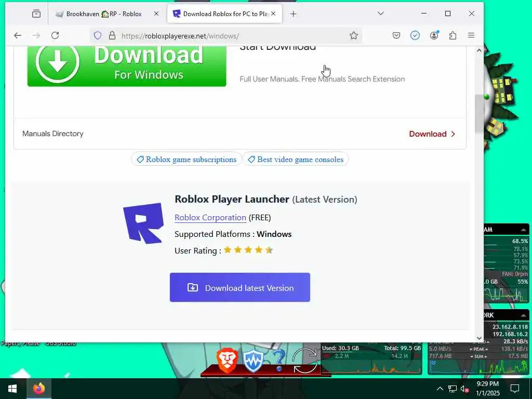The width and height of the screenshot is (532, 399).
Task: Click the 192.168.16.2 local IP text
Action: tap(510, 334)
